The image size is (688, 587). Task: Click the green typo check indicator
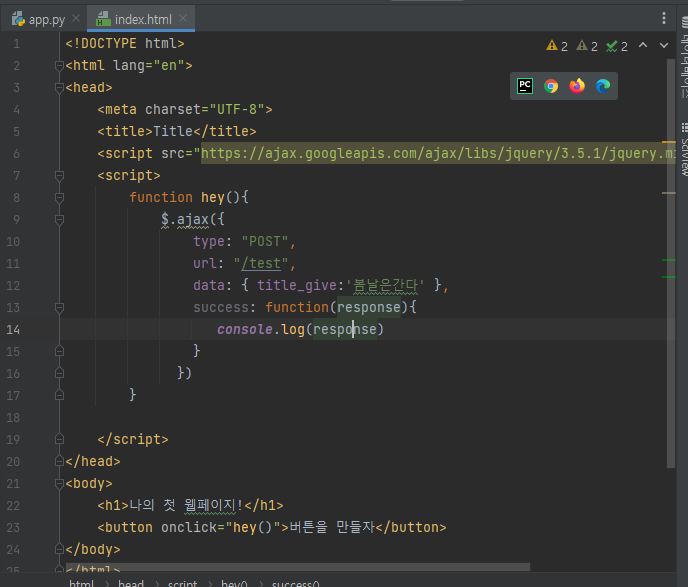pyautogui.click(x=617, y=46)
